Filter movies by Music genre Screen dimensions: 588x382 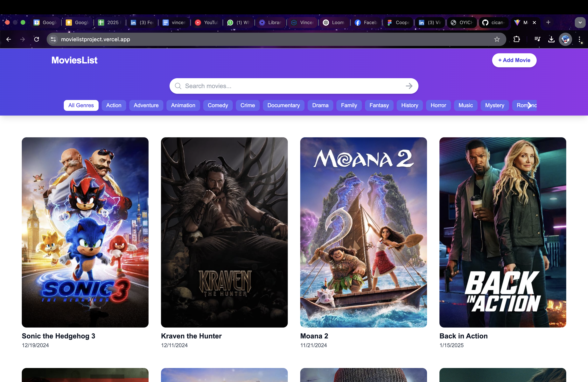coord(465,105)
